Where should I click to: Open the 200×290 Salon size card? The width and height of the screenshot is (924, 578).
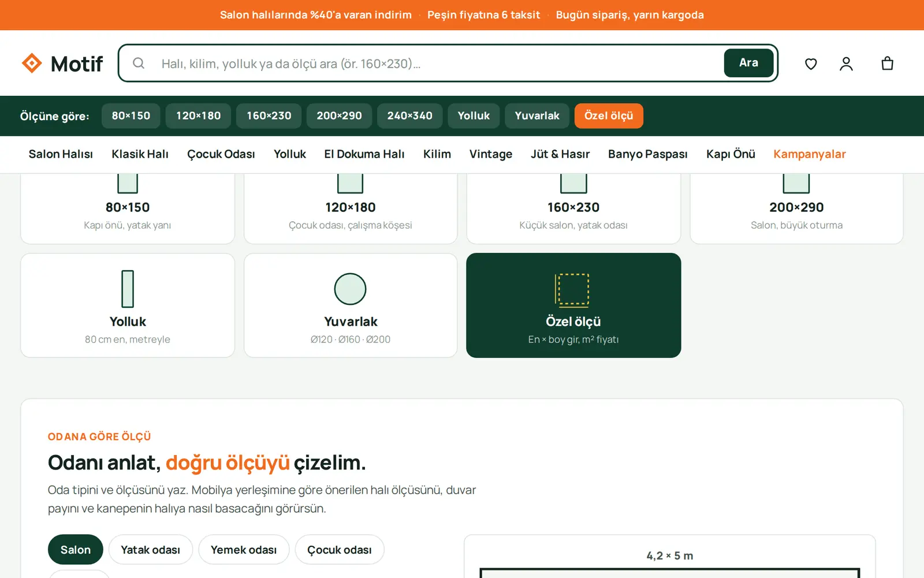click(796, 208)
